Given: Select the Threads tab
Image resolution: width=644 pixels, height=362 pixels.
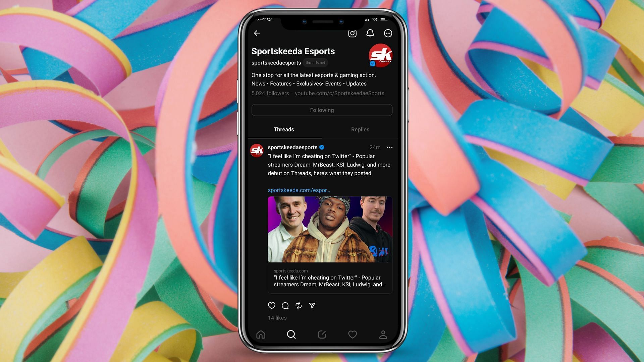Looking at the screenshot, I should [x=283, y=129].
